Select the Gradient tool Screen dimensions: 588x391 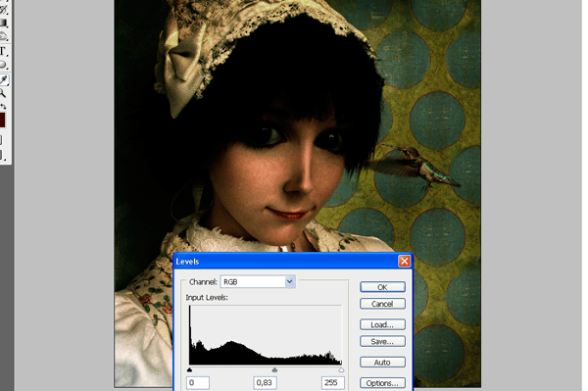(3, 24)
